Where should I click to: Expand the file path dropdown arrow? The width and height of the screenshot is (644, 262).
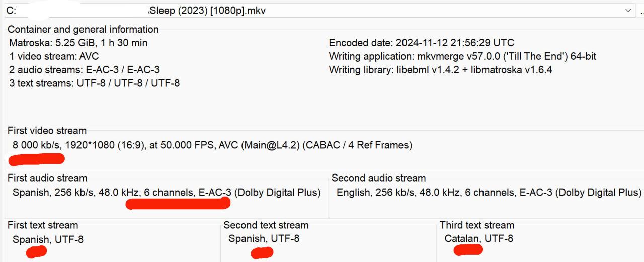(627, 11)
